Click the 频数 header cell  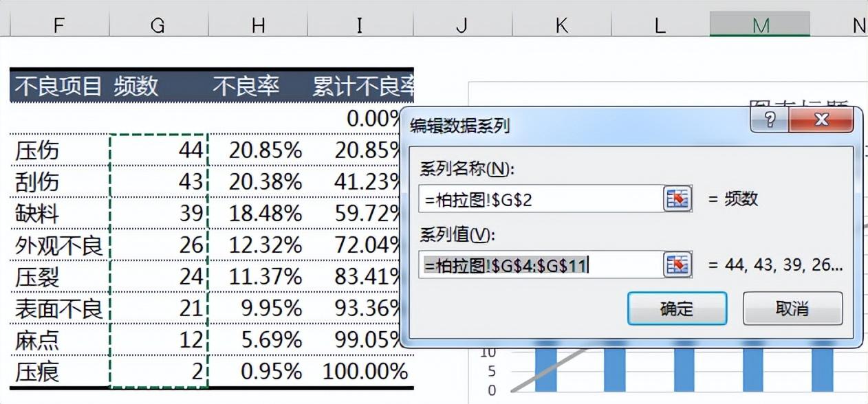[x=158, y=86]
